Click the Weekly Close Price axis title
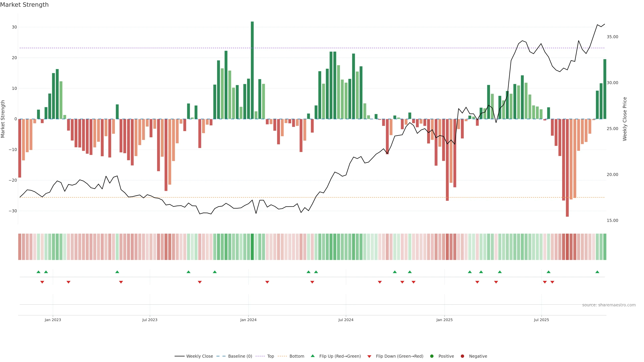The height and width of the screenshot is (362, 644). click(625, 119)
